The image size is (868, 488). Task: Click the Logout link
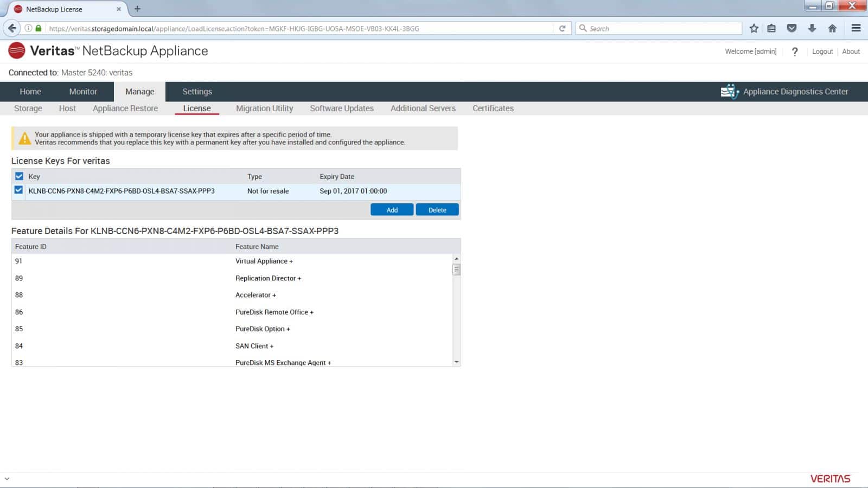tap(822, 52)
